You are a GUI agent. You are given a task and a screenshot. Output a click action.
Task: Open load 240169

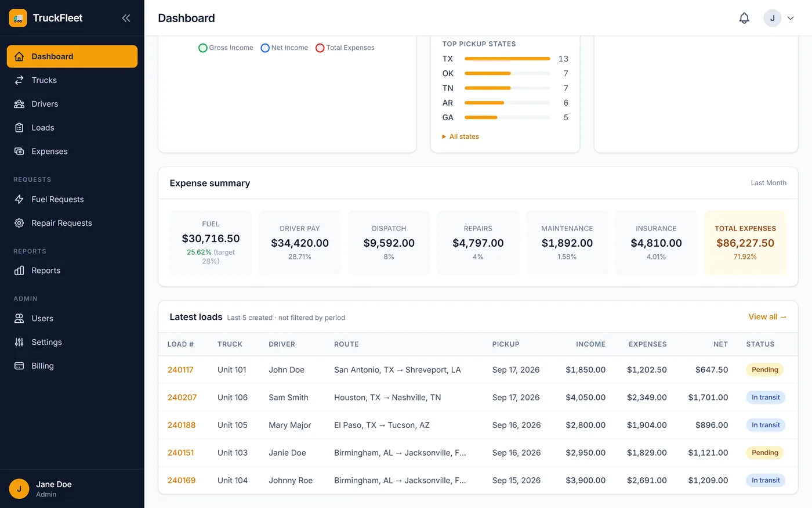[182, 481]
